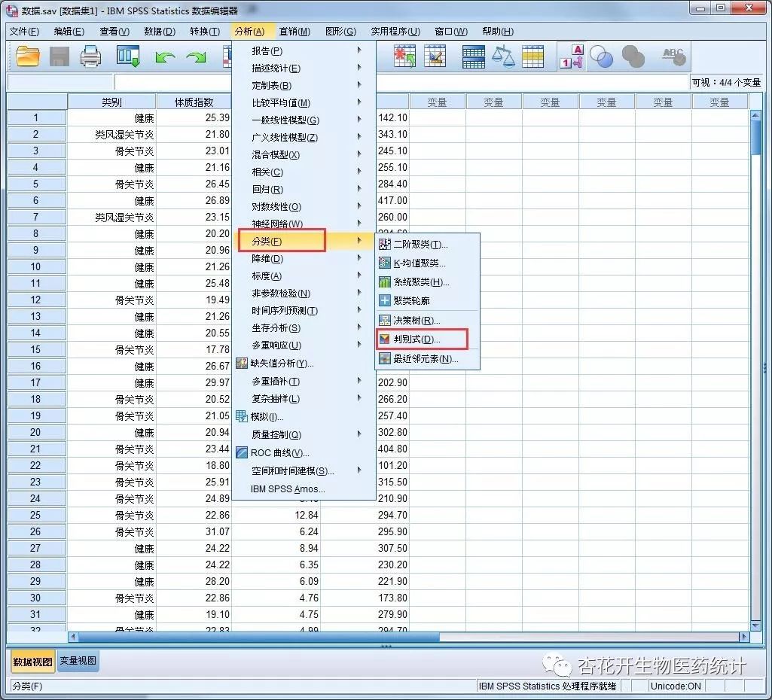Click the Print icon in toolbar
Screen dimensions: 772x700
[90, 56]
